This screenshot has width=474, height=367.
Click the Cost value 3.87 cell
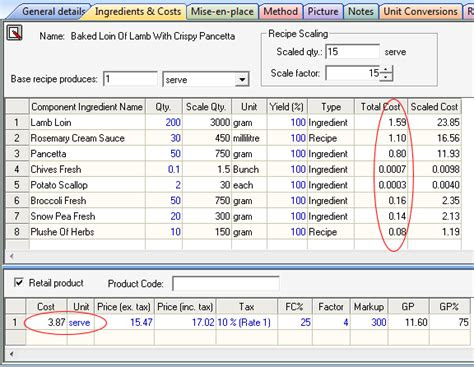click(46, 322)
